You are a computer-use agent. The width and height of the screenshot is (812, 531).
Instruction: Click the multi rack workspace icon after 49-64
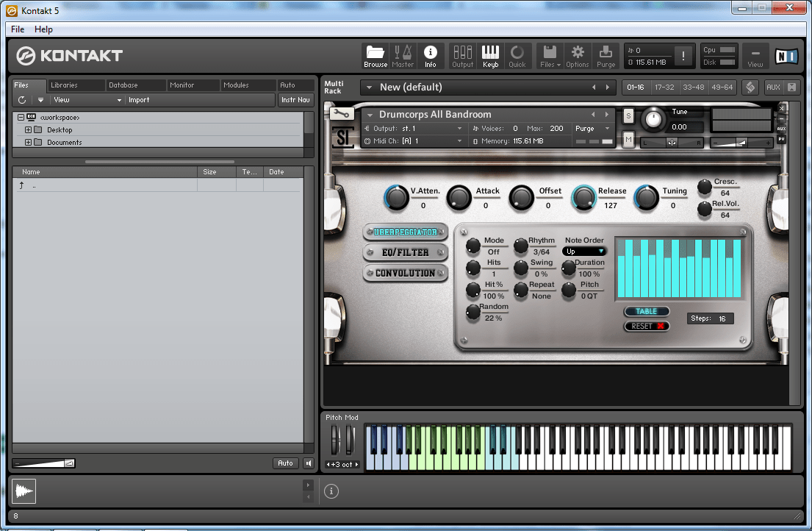750,87
